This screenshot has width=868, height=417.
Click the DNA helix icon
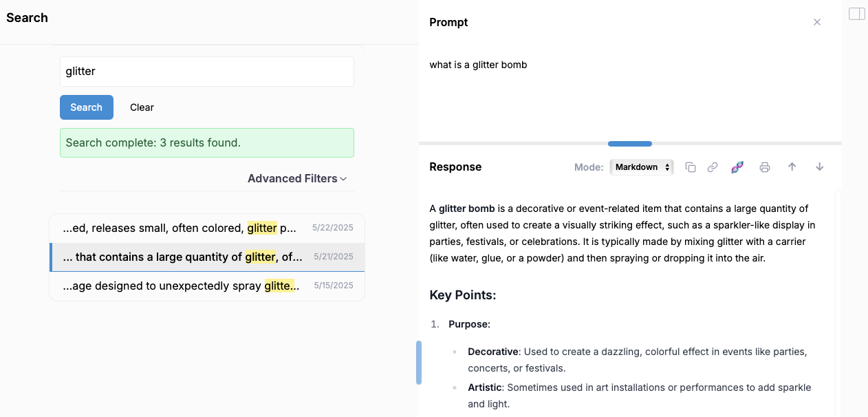tap(737, 167)
